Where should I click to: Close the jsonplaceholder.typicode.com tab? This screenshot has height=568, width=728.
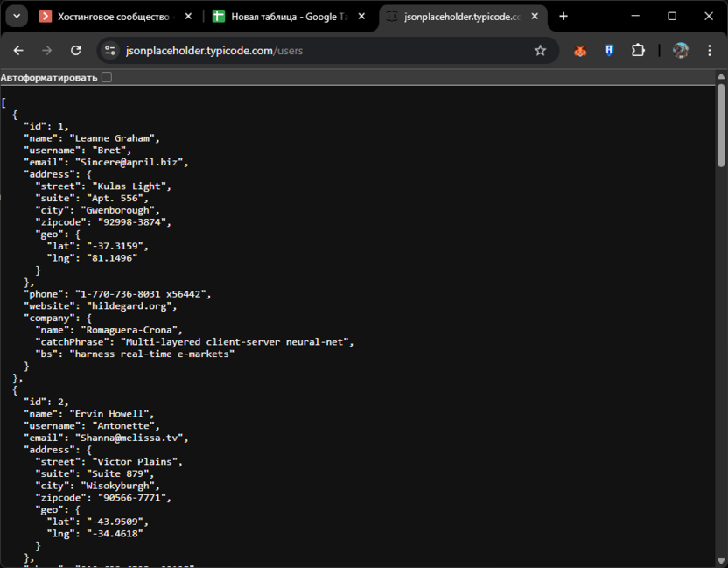(535, 17)
